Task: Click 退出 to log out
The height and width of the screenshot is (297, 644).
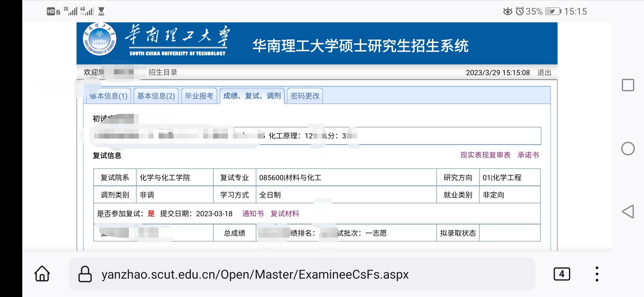Action: click(544, 73)
